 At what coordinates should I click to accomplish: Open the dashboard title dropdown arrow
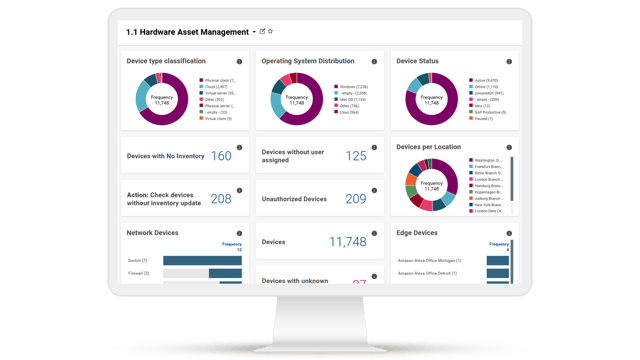click(x=254, y=32)
